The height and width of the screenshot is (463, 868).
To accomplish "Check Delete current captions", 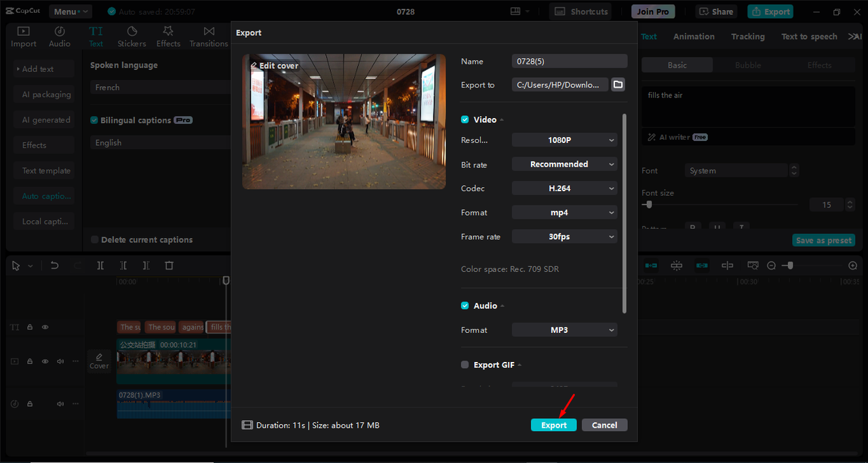I will 94,239.
